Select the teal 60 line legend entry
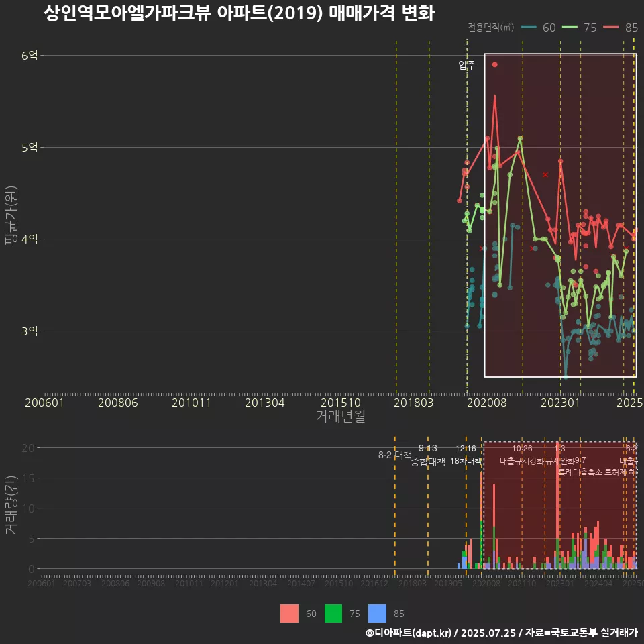 pos(539,28)
